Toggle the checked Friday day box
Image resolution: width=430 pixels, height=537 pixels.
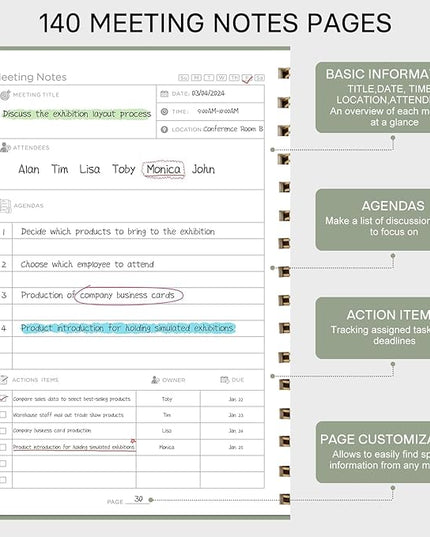click(x=246, y=78)
